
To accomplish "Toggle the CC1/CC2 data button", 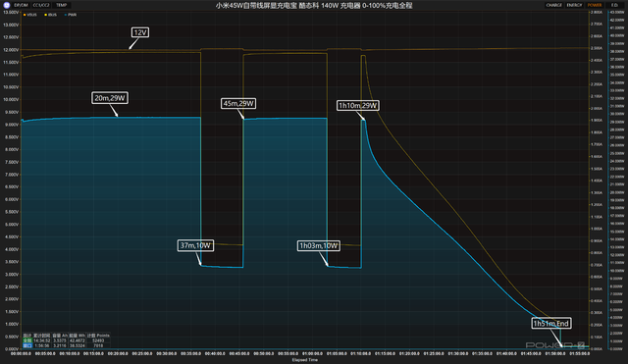I will [x=41, y=5].
